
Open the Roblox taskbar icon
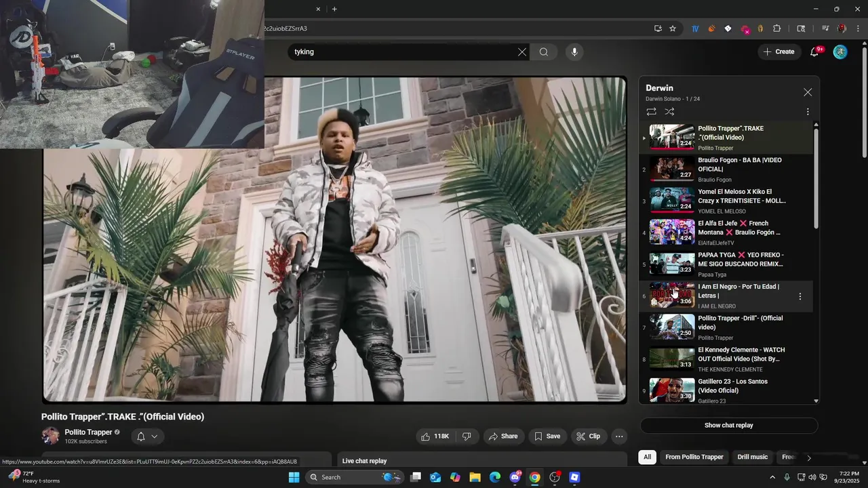tap(575, 477)
